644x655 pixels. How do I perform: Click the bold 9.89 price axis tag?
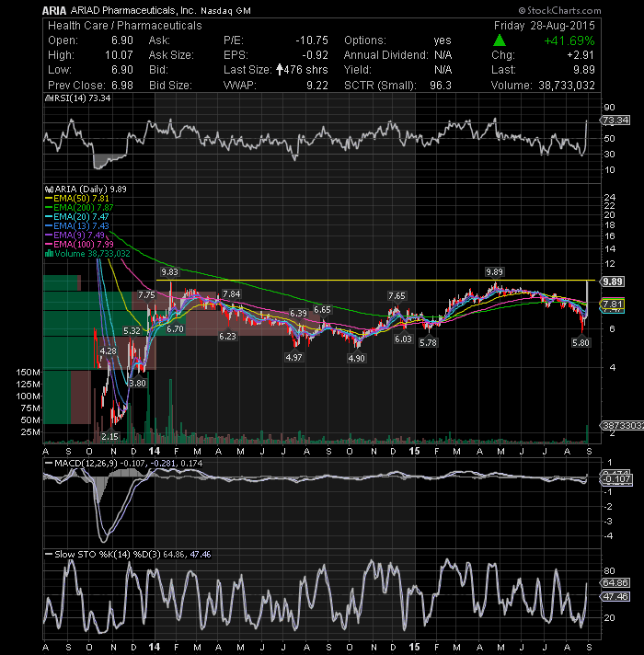coord(612,282)
